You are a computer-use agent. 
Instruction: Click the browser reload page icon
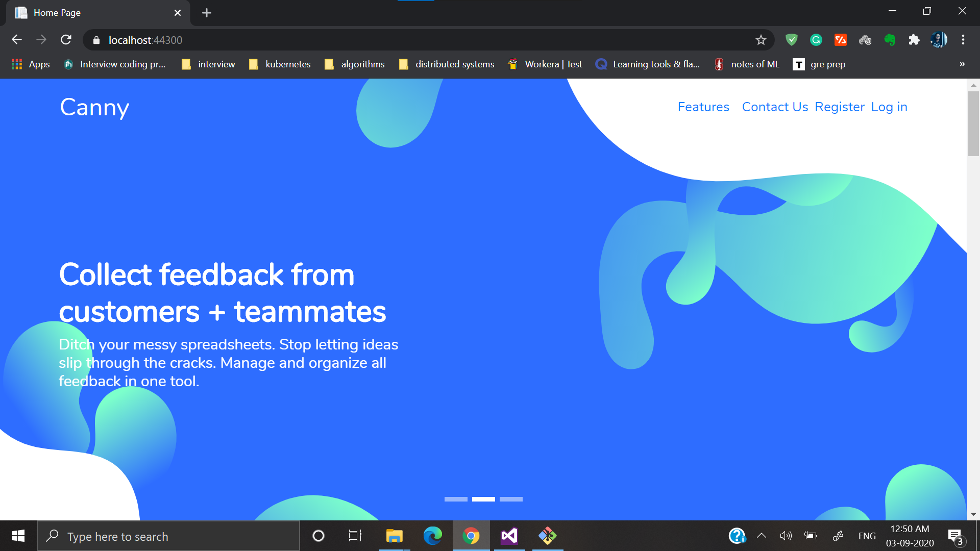pyautogui.click(x=66, y=40)
